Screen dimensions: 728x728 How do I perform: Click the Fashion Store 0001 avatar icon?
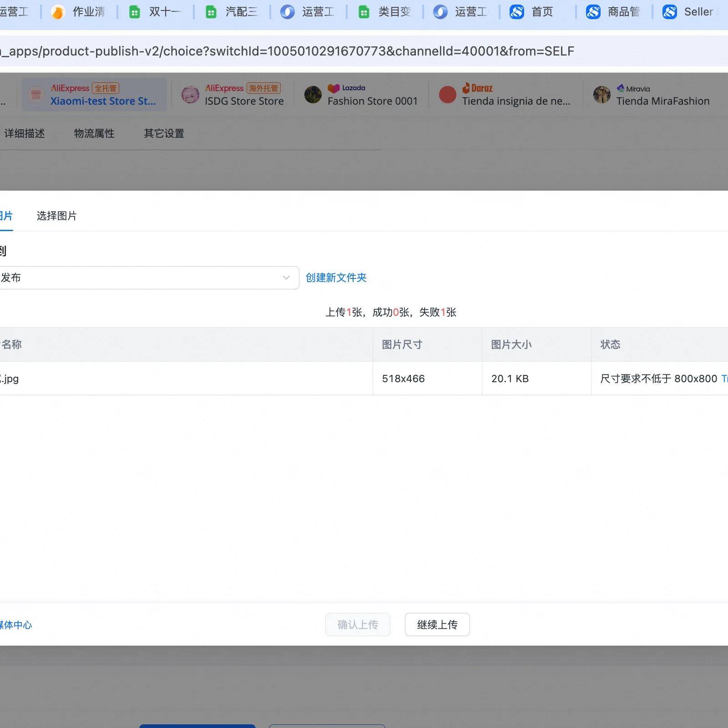tap(313, 95)
